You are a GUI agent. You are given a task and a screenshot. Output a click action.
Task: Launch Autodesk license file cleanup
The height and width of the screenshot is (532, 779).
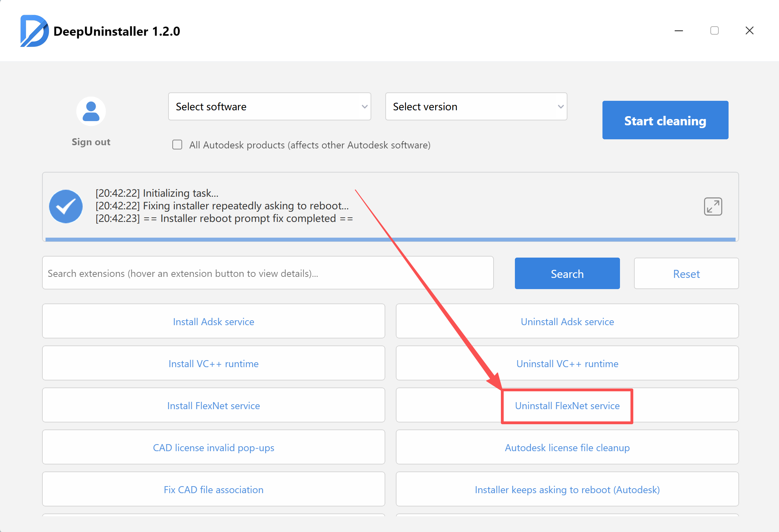(567, 447)
